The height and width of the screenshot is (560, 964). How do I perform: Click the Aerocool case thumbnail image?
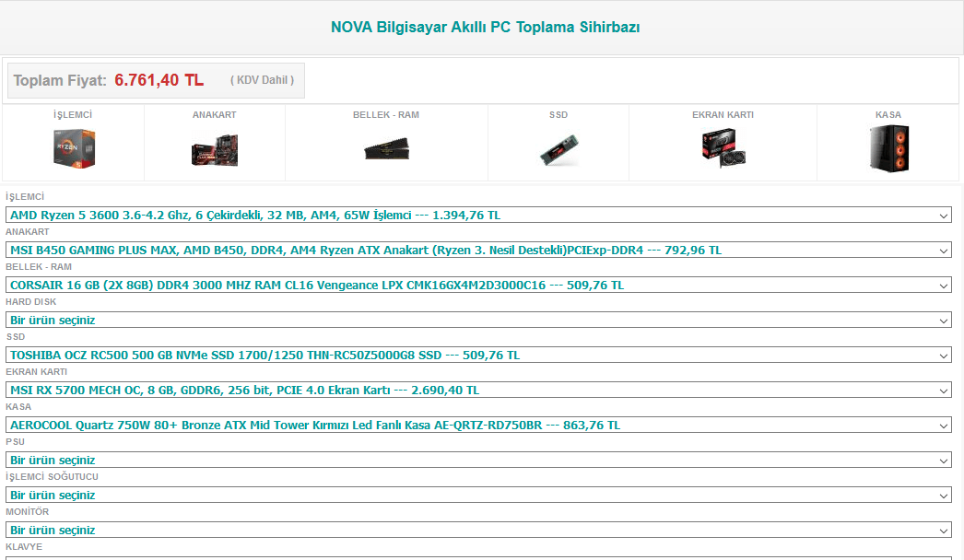[x=889, y=149]
